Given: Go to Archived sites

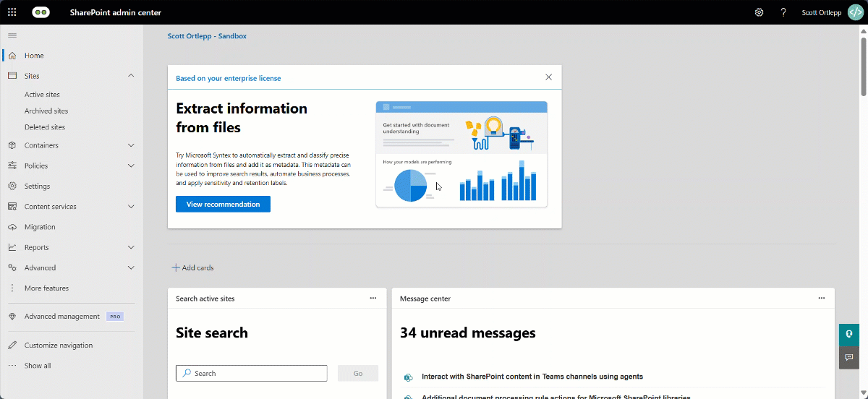Looking at the screenshot, I should coord(46,111).
